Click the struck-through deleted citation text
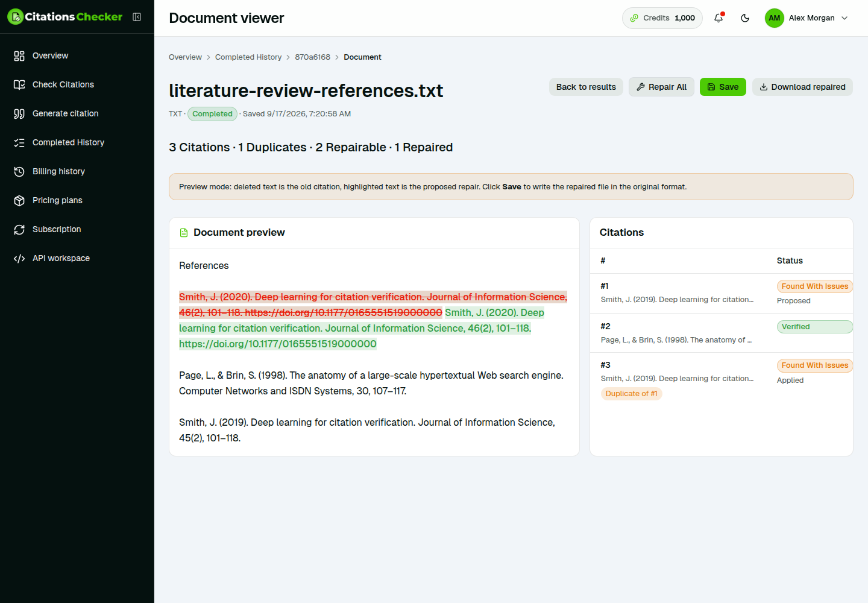This screenshot has height=603, width=868. point(373,305)
